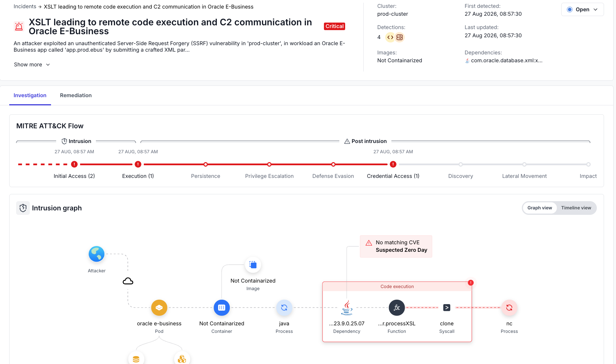Click the truncated com.oracle.database.xml dependency link

pyautogui.click(x=506, y=61)
